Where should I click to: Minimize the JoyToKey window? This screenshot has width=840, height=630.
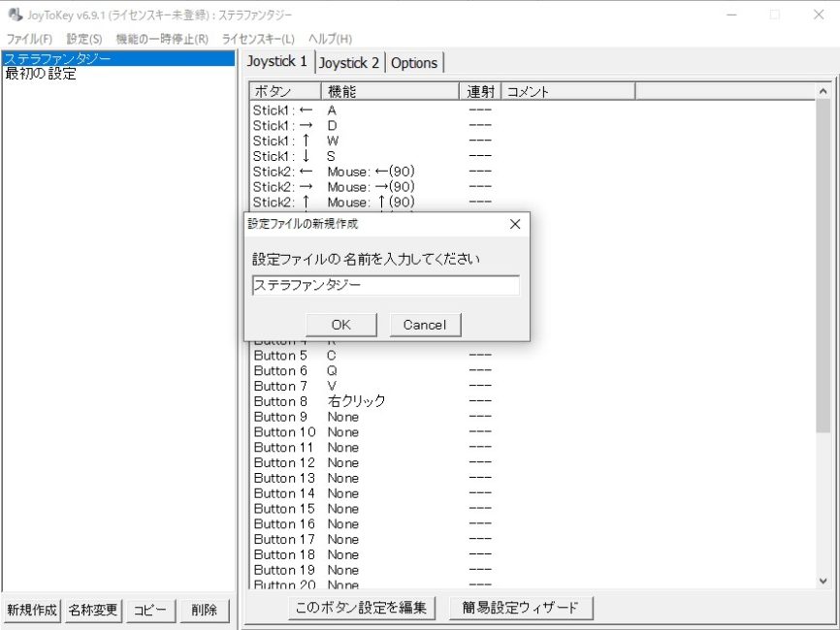tap(731, 15)
